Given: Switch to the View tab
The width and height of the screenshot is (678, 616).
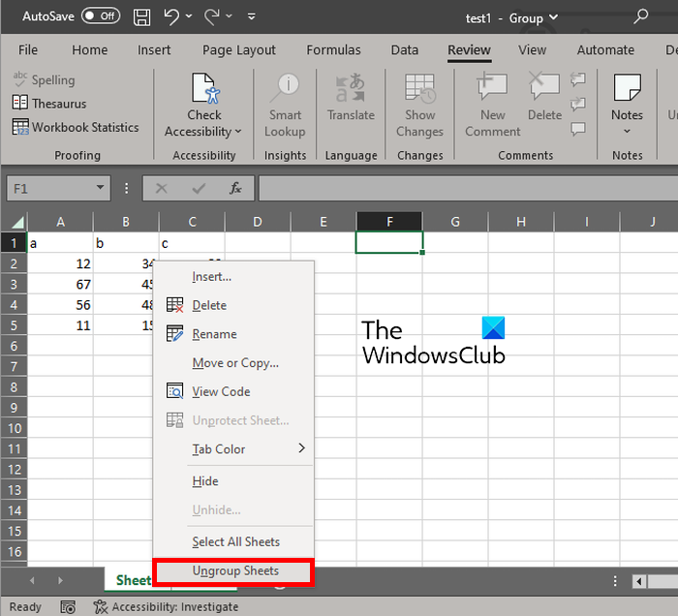Looking at the screenshot, I should point(532,50).
